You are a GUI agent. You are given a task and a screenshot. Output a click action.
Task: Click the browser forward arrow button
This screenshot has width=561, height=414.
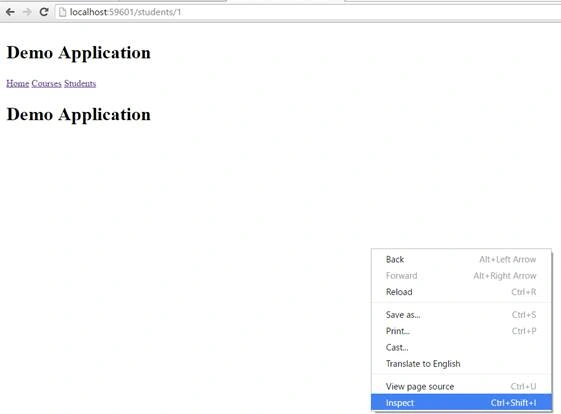[27, 12]
